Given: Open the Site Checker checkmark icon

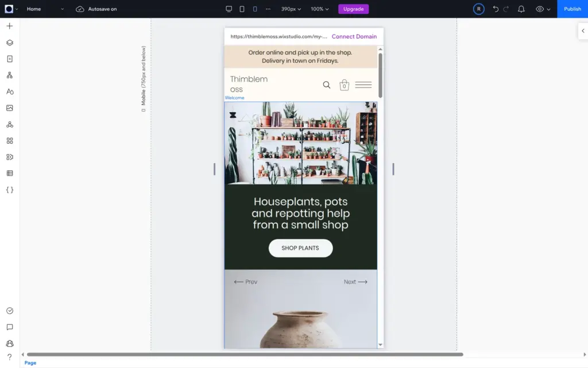Looking at the screenshot, I should (x=10, y=310).
